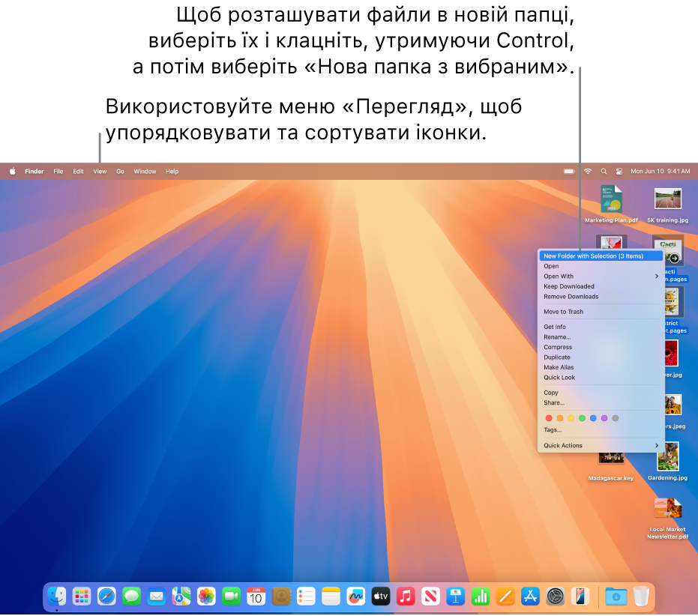This screenshot has height=616, width=698.
Task: Launch Photos from the Dock
Action: point(207,597)
